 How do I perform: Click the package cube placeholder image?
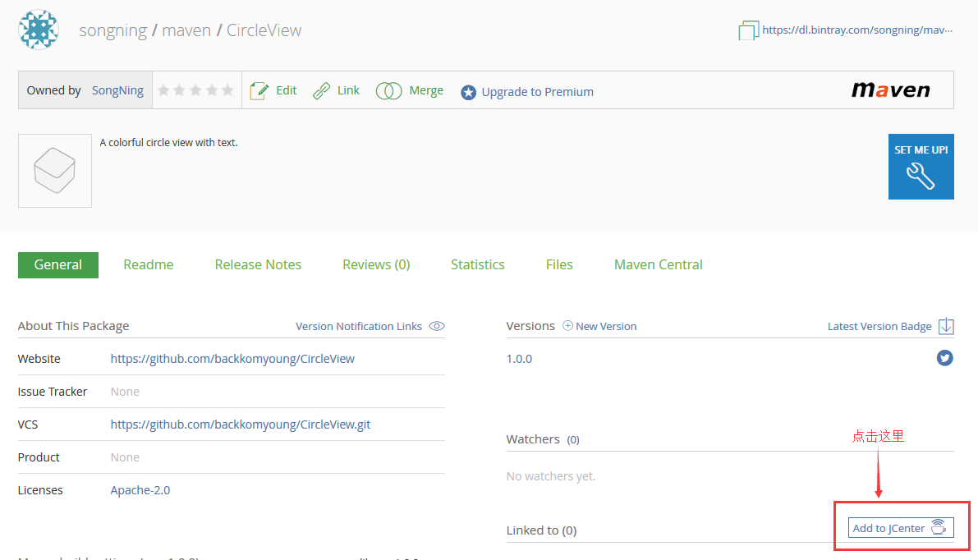pyautogui.click(x=55, y=170)
